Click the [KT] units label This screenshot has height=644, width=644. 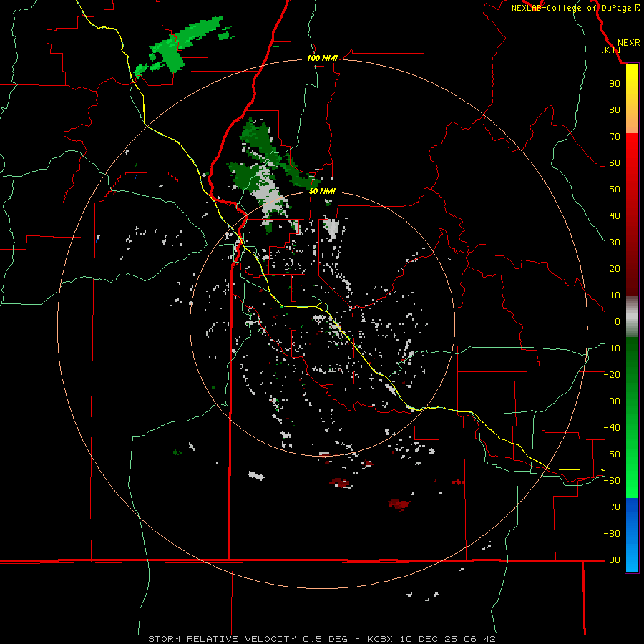coord(611,49)
